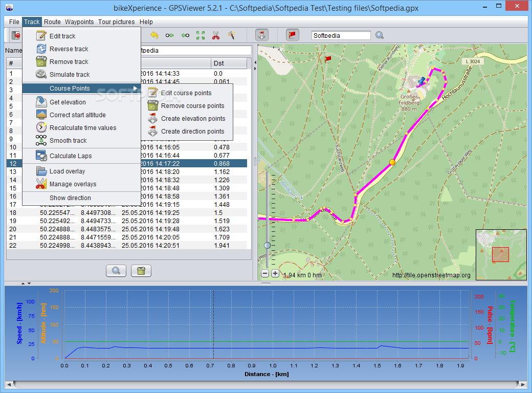Click the Create elevation points flag icon

[152, 118]
